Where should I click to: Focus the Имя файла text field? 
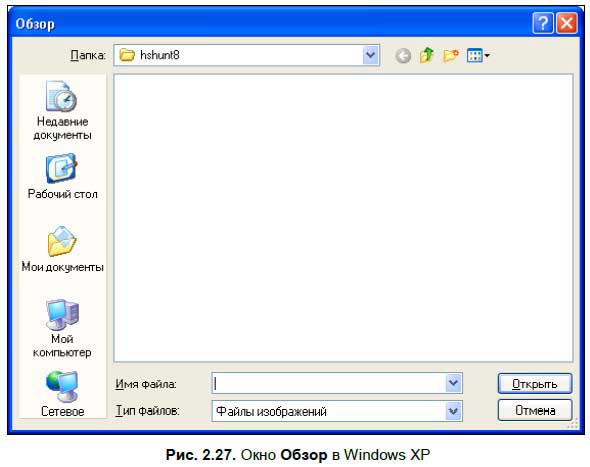(x=329, y=383)
